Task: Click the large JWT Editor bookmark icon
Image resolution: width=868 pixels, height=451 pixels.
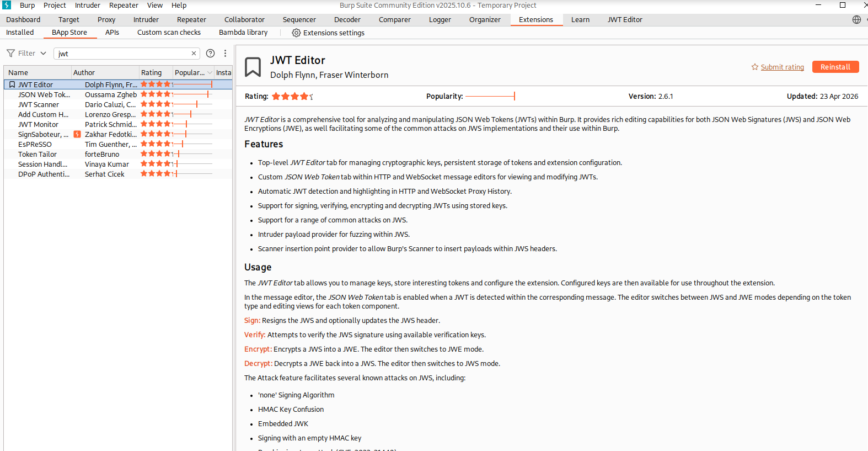Action: (253, 67)
